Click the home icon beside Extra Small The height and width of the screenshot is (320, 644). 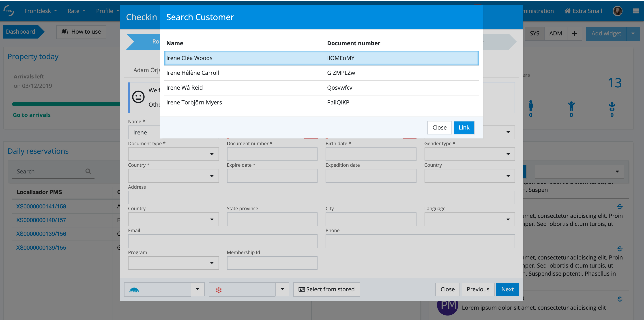coord(567,11)
